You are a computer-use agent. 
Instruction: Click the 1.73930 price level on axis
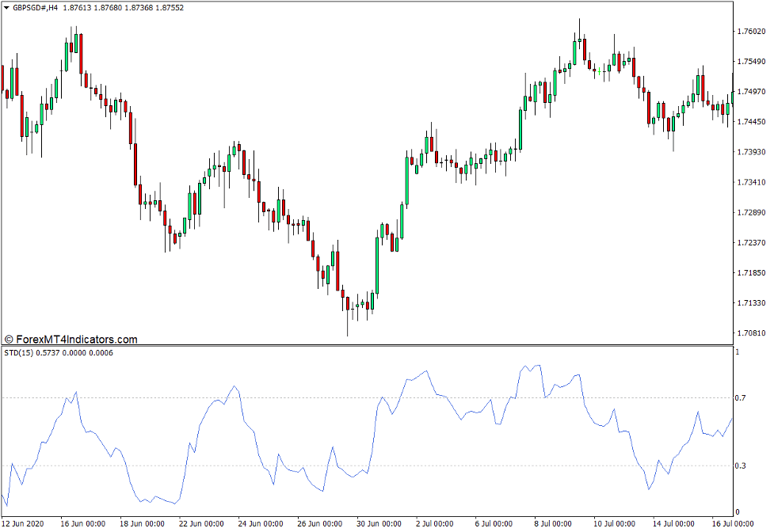[x=749, y=152]
